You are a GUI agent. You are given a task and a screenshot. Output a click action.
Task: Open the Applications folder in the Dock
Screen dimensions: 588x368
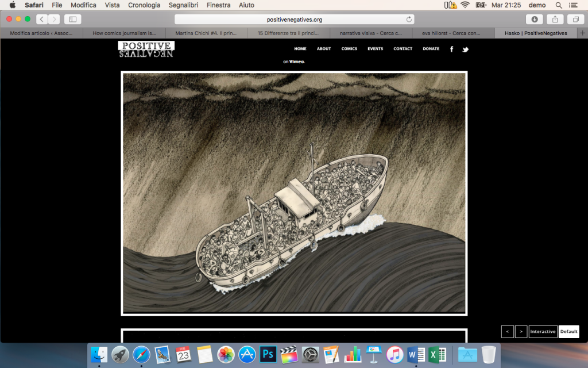pos(467,354)
